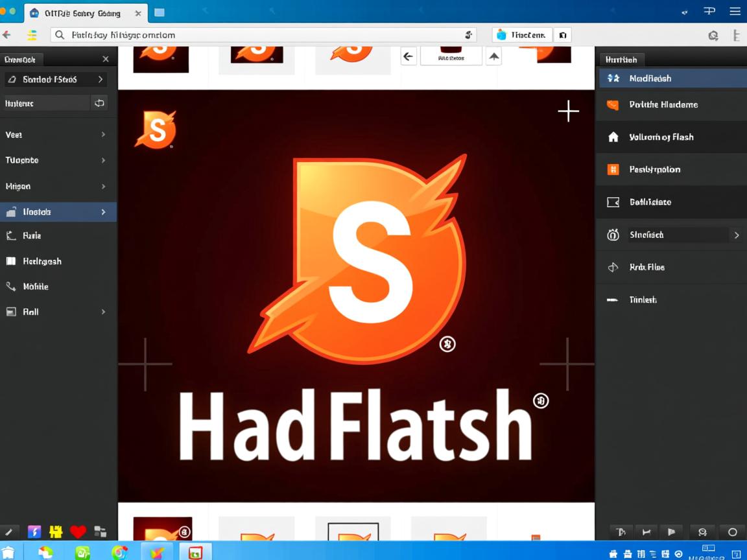Screen dimensions: 747x560
Task: Expand the Veez section chevron
Action: pyautogui.click(x=103, y=135)
